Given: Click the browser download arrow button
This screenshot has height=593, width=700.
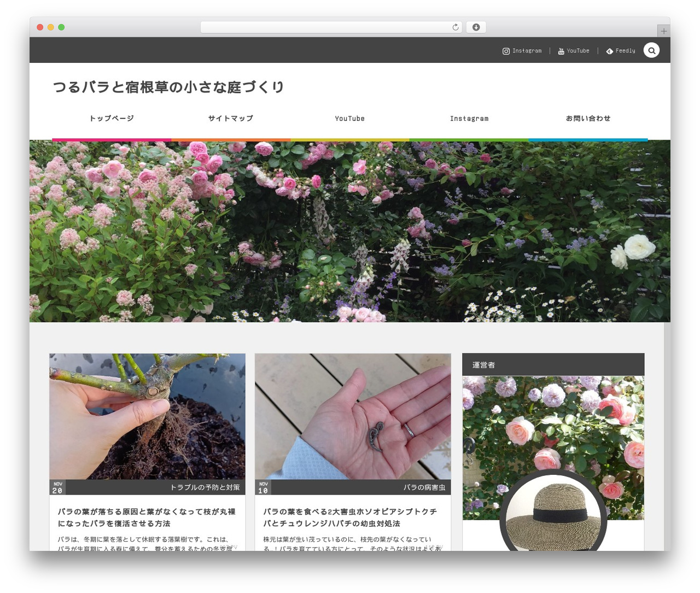Looking at the screenshot, I should coord(476,27).
